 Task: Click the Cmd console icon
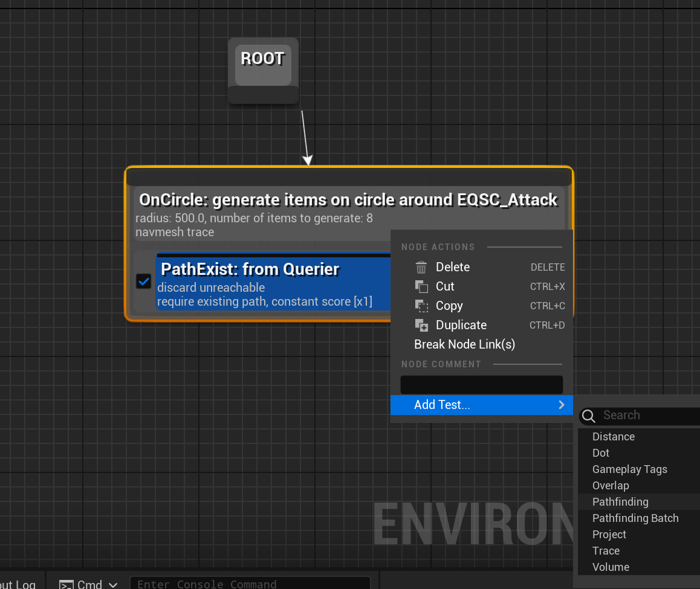(x=66, y=585)
